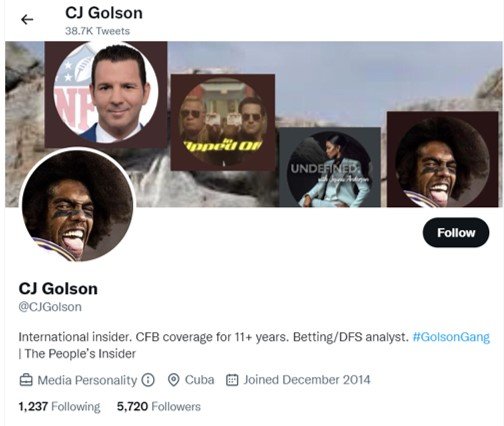
Task: Click the Cuba location text
Action: click(x=199, y=380)
